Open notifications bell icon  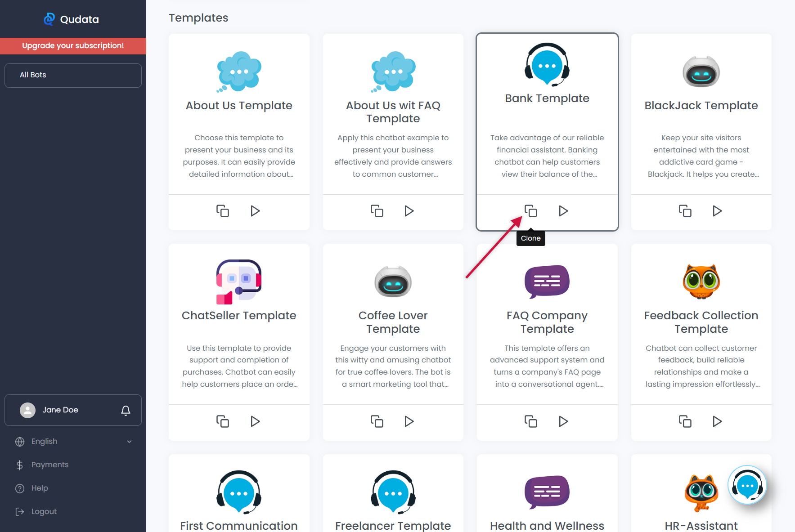pos(126,410)
